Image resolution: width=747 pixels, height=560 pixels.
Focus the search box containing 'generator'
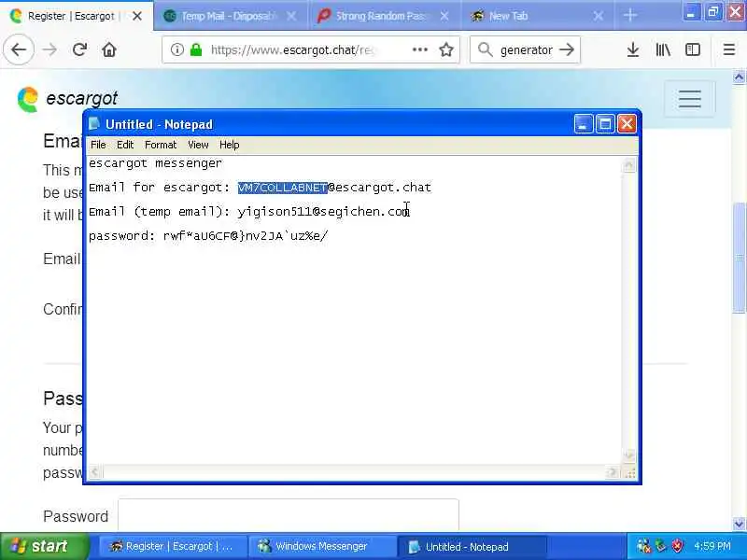click(526, 49)
